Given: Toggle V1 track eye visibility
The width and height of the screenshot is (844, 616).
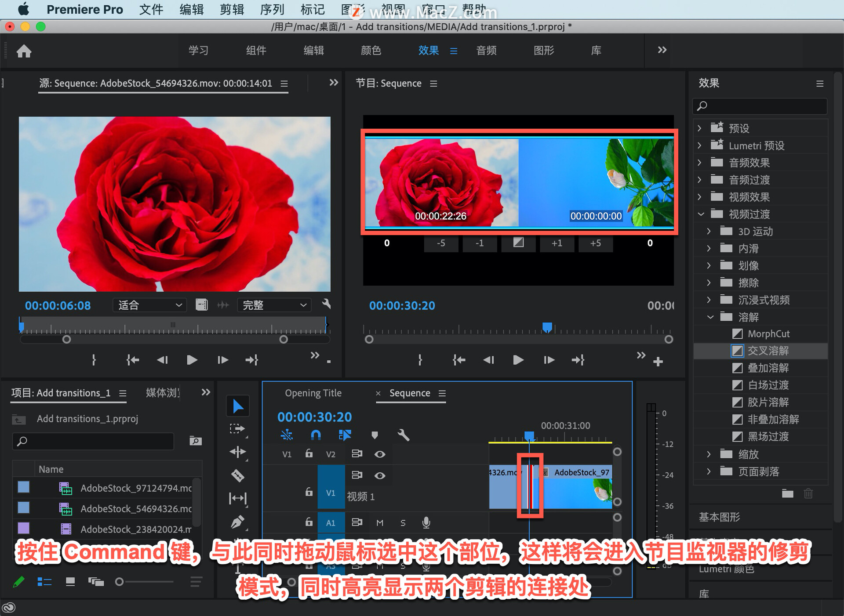Looking at the screenshot, I should pos(380,476).
